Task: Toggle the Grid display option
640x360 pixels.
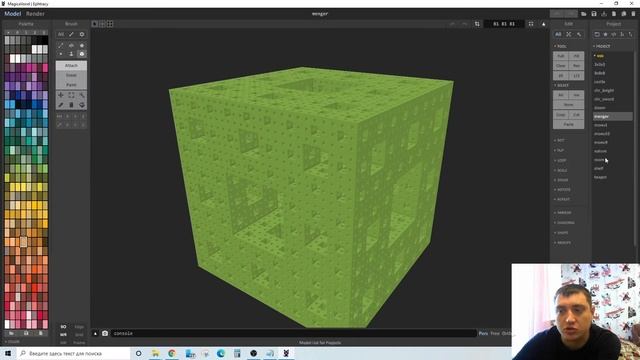Action: [79, 335]
